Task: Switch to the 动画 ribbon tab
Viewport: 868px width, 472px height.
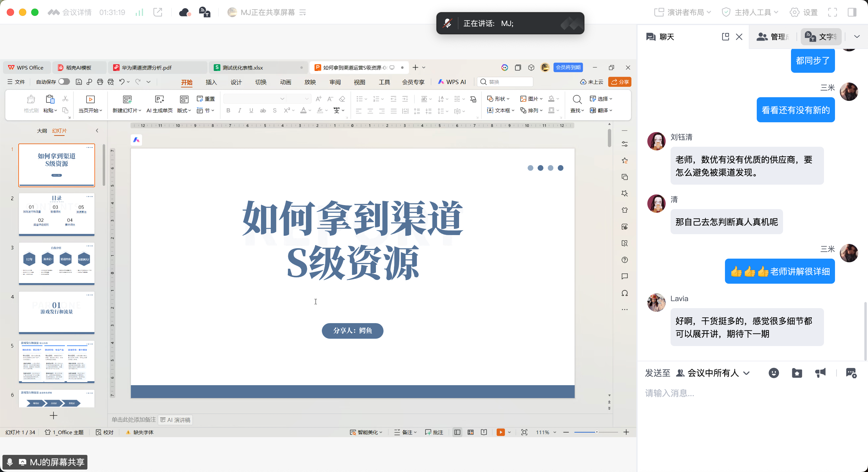Action: click(285, 82)
